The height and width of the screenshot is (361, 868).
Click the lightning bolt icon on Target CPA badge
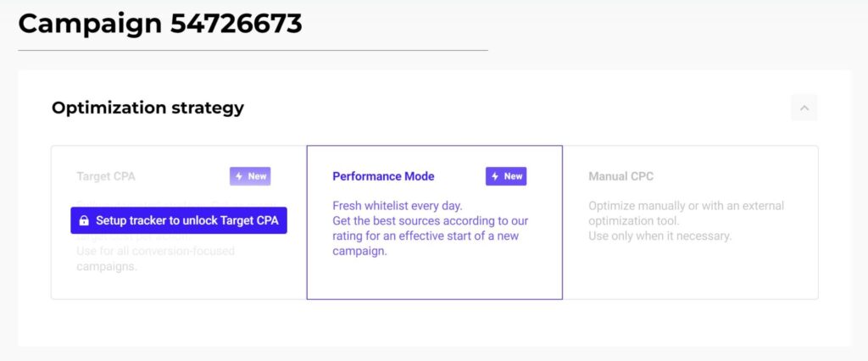(239, 176)
